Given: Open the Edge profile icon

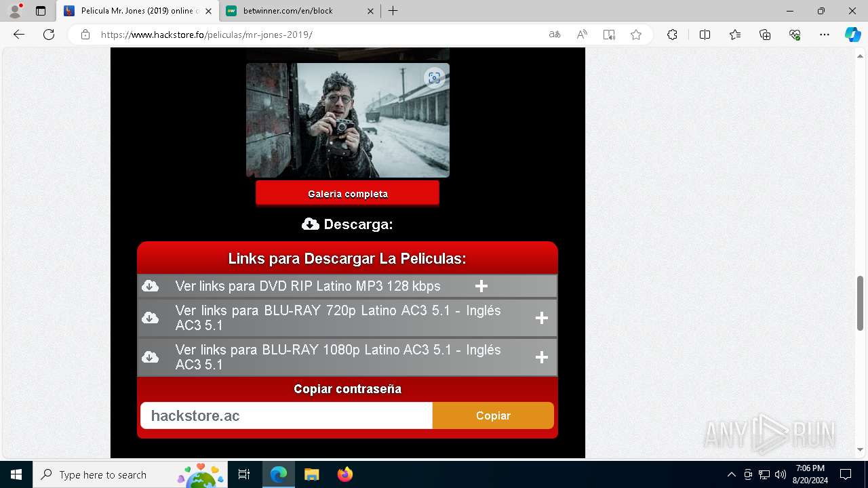Looking at the screenshot, I should point(15,11).
